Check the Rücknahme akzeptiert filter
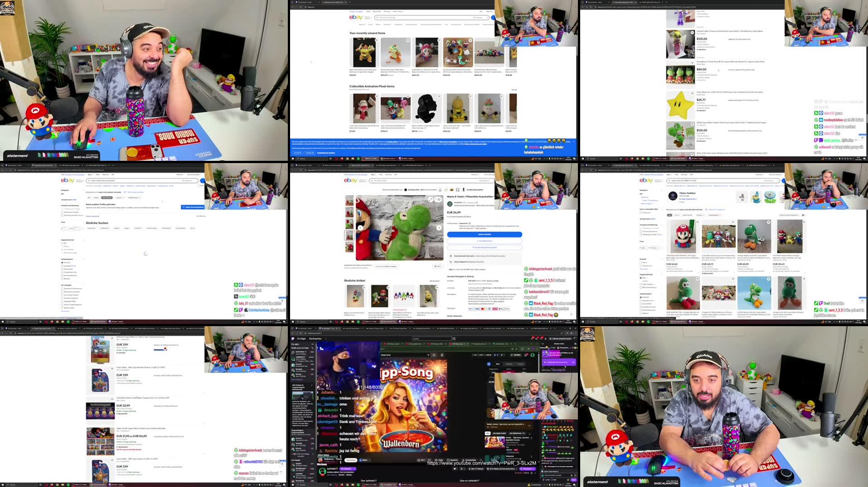The image size is (868, 487). [62, 292]
